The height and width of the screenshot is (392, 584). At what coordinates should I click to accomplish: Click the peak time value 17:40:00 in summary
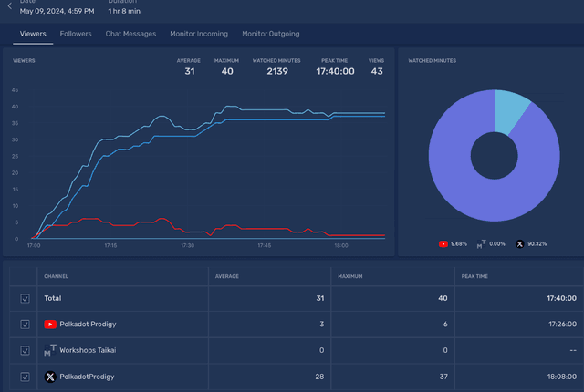click(335, 71)
